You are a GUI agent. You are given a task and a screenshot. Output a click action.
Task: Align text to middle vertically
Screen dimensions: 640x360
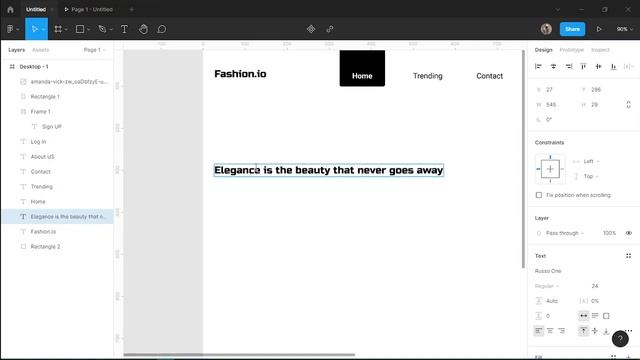(595, 331)
